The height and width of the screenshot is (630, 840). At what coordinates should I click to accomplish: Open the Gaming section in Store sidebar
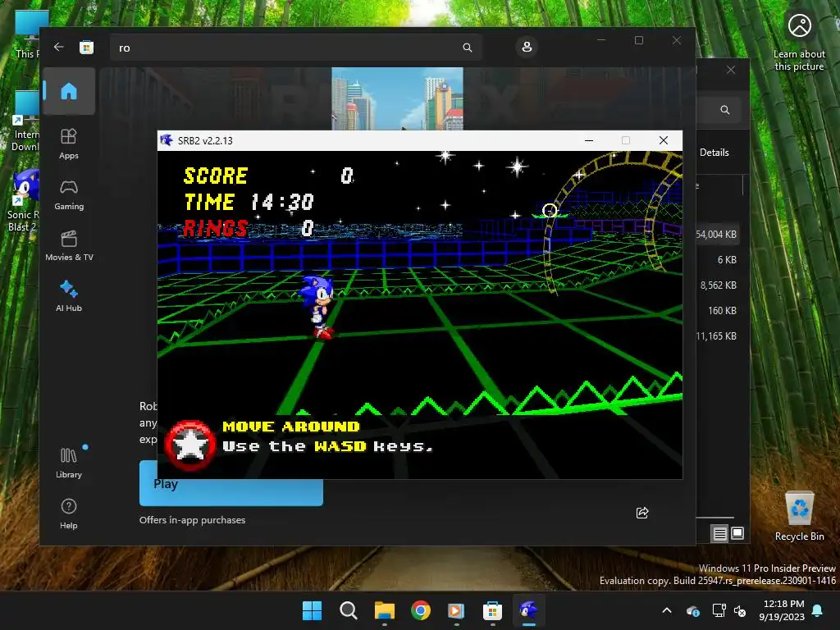point(69,194)
